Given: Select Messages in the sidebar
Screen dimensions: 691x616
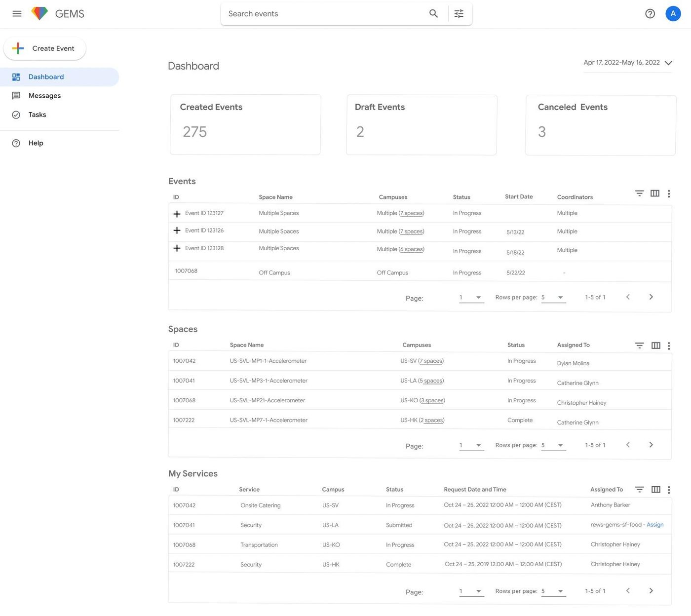Looking at the screenshot, I should click(x=44, y=95).
